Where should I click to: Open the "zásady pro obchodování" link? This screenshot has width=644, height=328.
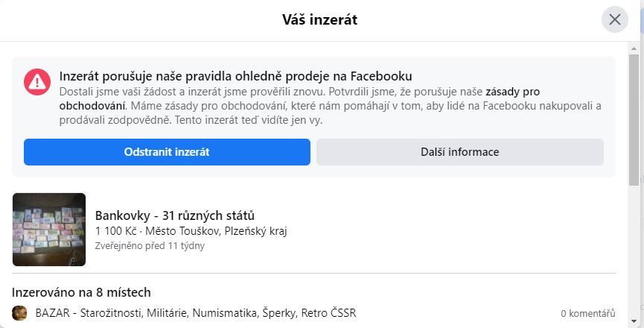click(512, 92)
